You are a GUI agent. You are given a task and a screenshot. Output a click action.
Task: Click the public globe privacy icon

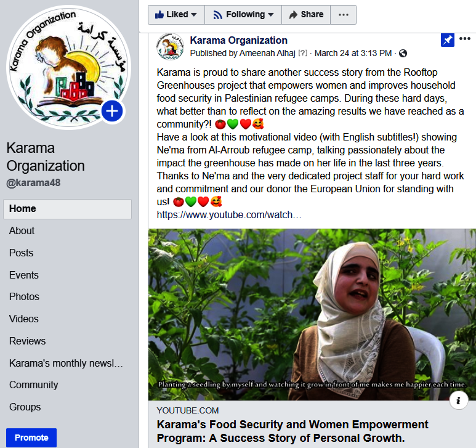403,54
